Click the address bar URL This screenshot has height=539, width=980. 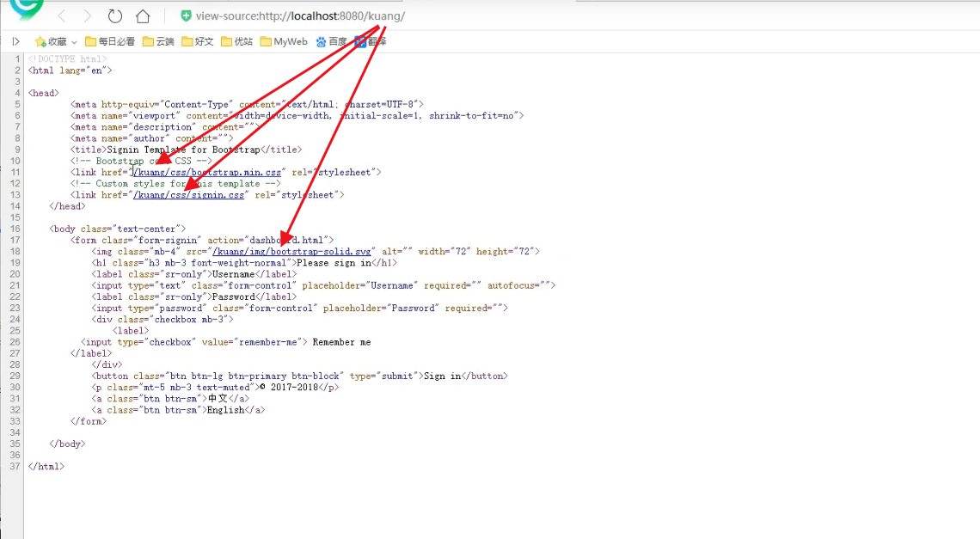tap(300, 15)
